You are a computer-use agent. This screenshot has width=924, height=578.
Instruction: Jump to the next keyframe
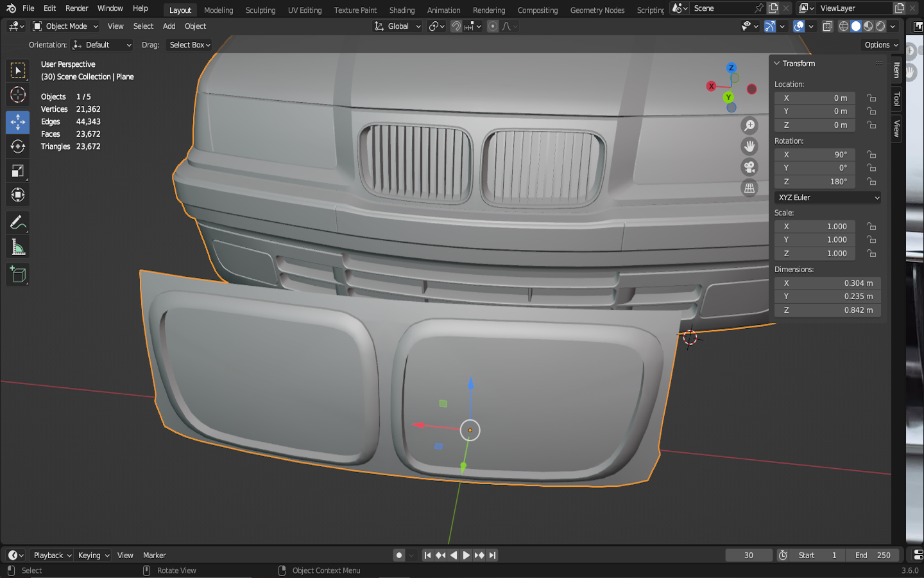[x=479, y=556]
